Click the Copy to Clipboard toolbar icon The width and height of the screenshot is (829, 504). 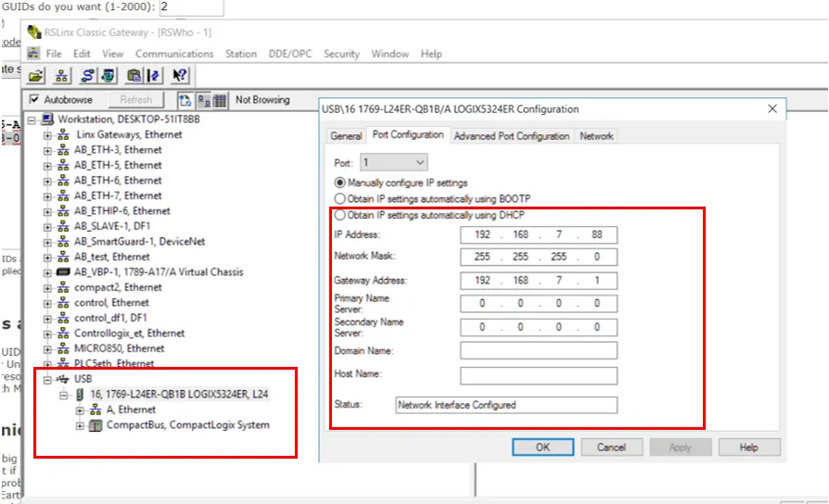(x=134, y=76)
